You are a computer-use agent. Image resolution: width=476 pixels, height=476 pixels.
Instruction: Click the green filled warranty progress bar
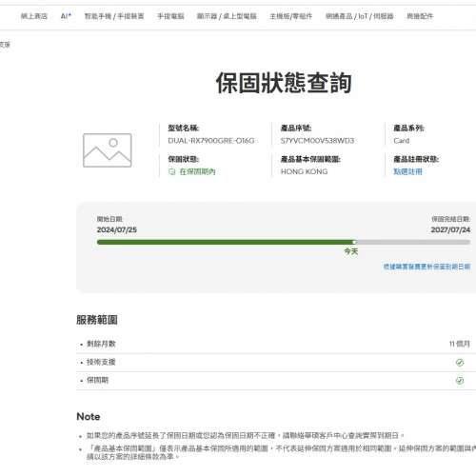coord(226,242)
